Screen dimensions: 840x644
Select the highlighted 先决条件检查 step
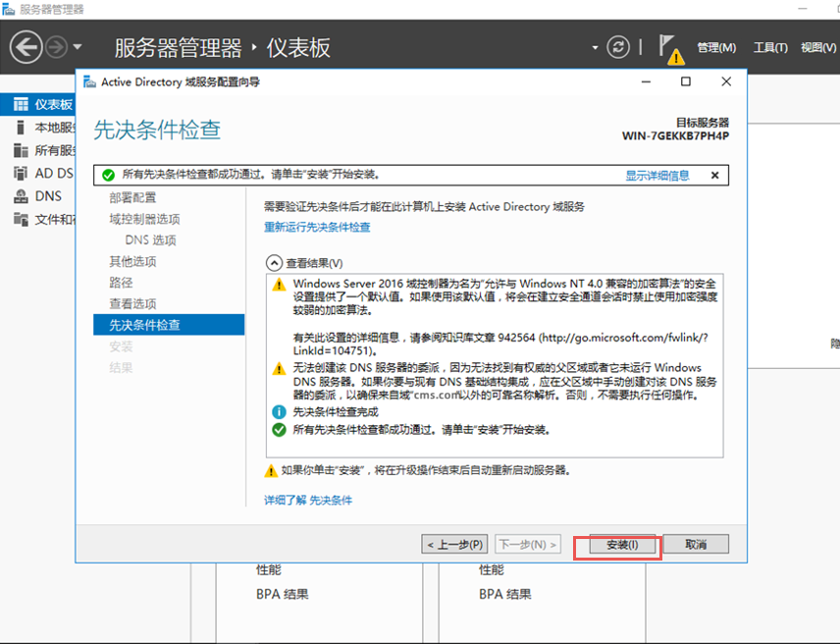(169, 325)
